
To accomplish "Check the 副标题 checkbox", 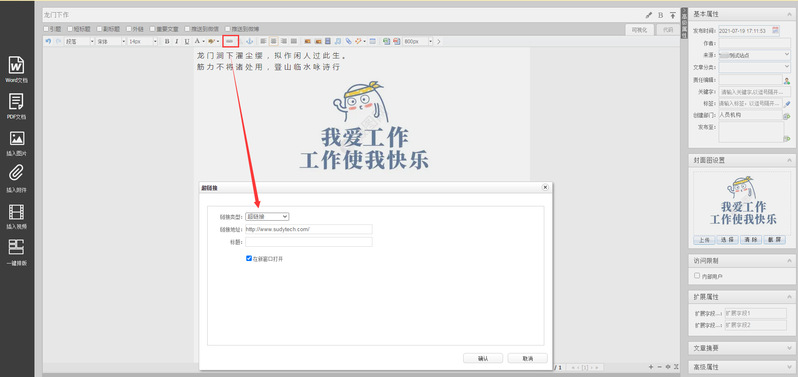I will point(99,29).
